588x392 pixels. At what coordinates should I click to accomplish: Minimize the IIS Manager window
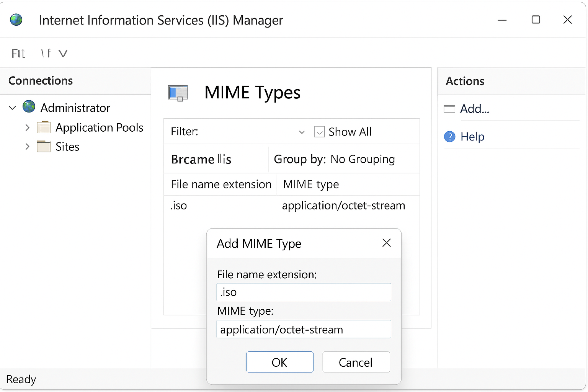point(502,20)
